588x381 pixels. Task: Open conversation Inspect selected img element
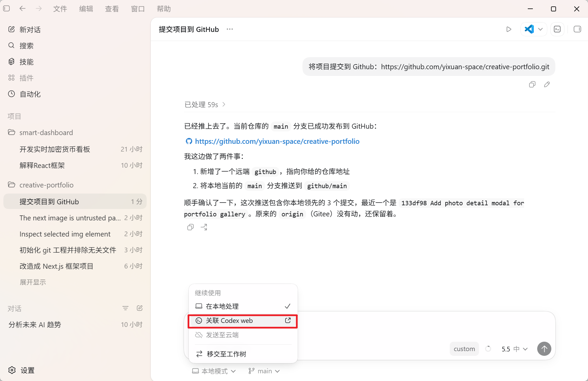coord(75,234)
